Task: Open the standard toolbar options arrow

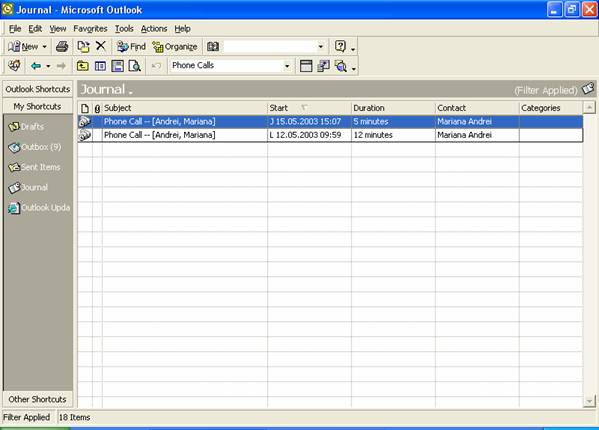Action: (x=353, y=48)
